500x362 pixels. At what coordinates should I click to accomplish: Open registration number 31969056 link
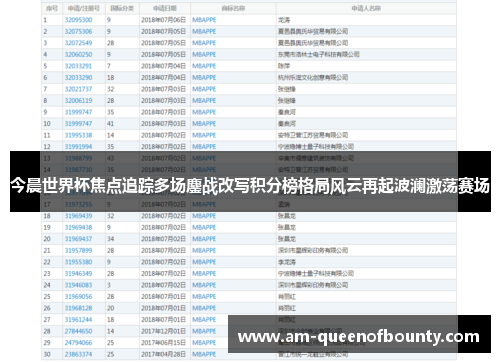point(78,297)
